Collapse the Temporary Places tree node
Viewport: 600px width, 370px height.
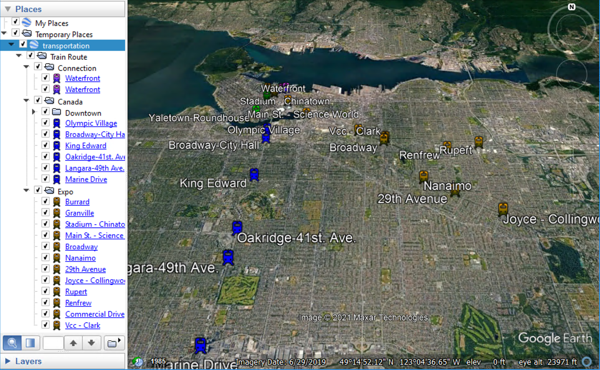click(4, 33)
